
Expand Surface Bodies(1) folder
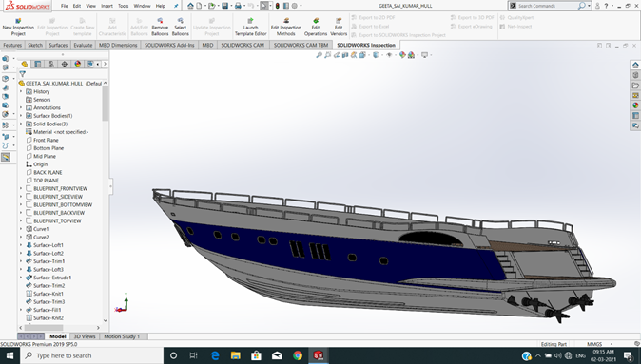[21, 116]
